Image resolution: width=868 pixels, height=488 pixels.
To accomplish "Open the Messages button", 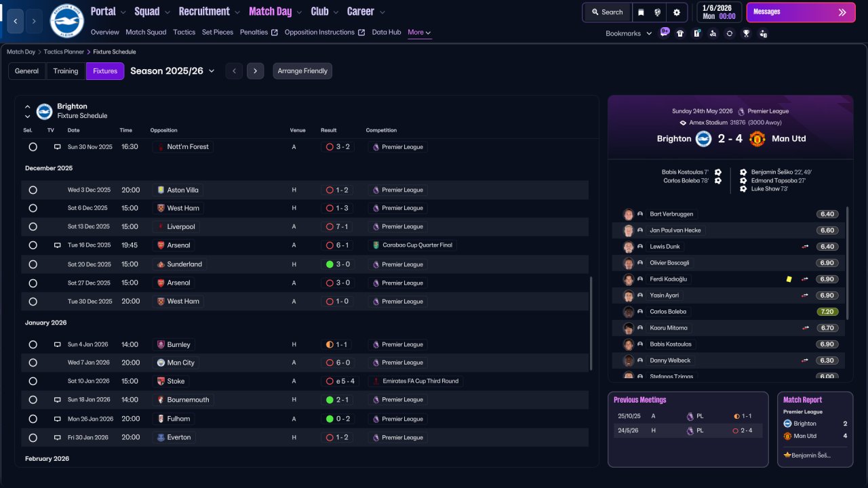I will click(801, 12).
